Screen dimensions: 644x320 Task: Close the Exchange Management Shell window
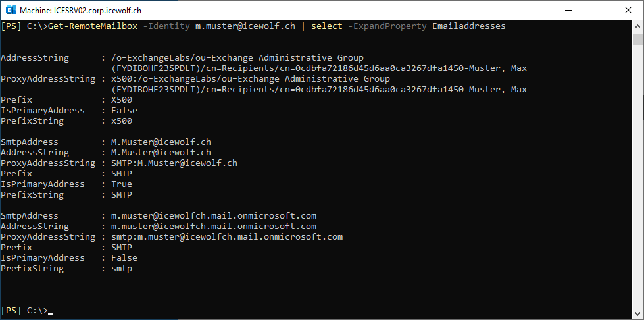point(628,11)
